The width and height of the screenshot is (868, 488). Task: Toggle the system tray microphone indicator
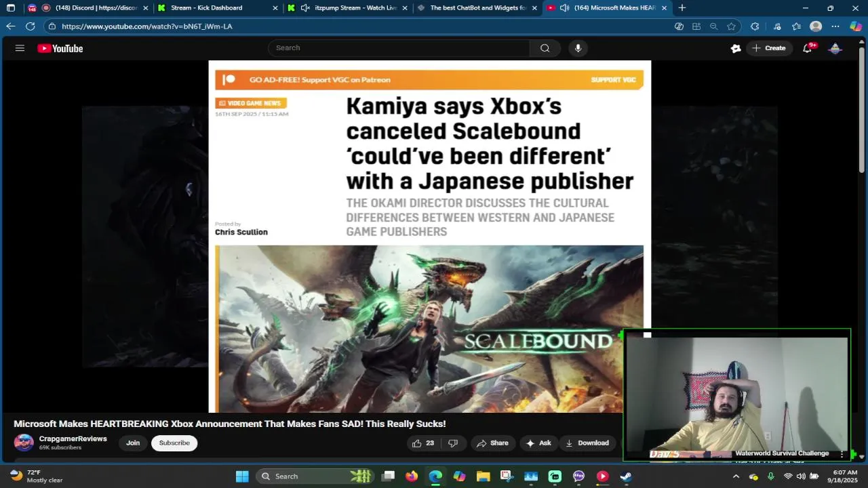tap(771, 476)
